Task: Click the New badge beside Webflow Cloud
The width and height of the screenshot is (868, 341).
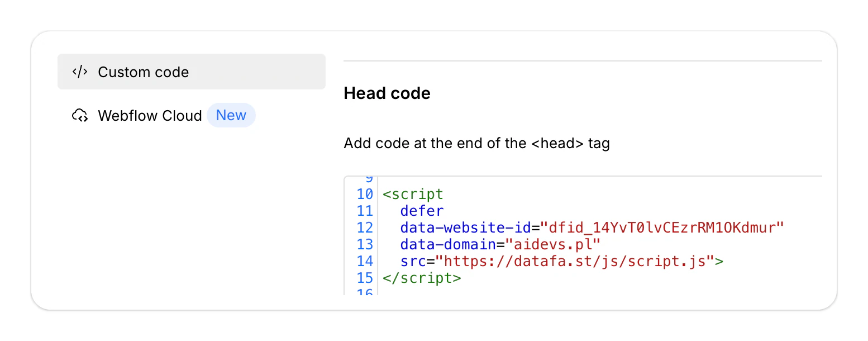Action: tap(231, 115)
